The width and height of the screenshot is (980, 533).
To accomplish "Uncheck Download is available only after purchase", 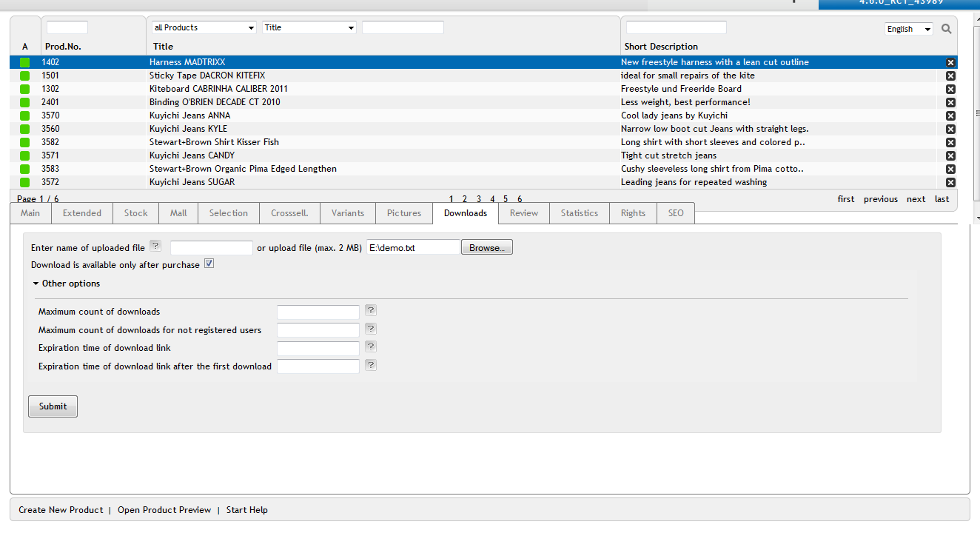I will coord(209,264).
